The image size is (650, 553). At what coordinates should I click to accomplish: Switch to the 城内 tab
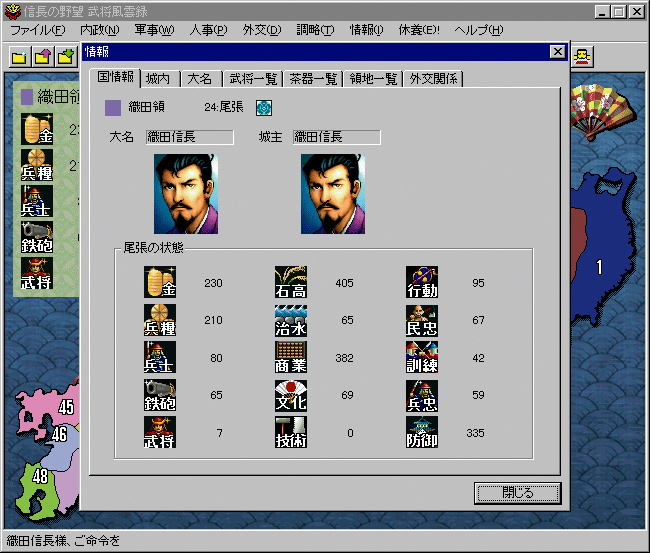[159, 79]
